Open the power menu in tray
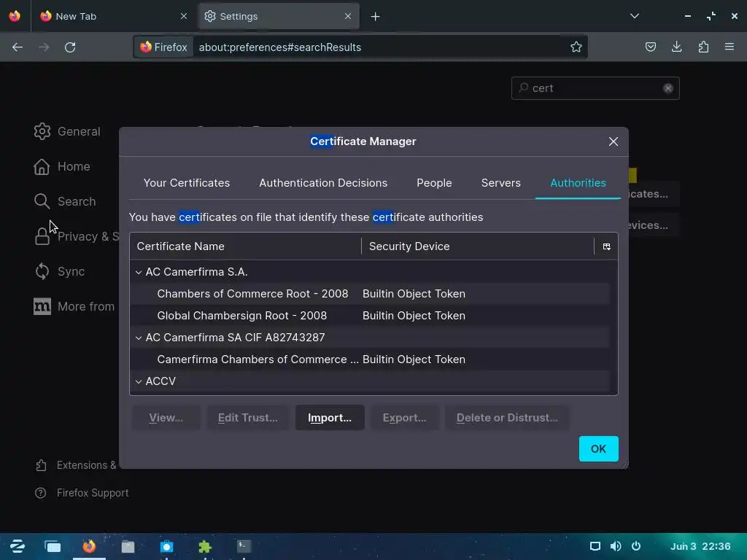This screenshot has width=747, height=560. pyautogui.click(x=636, y=546)
